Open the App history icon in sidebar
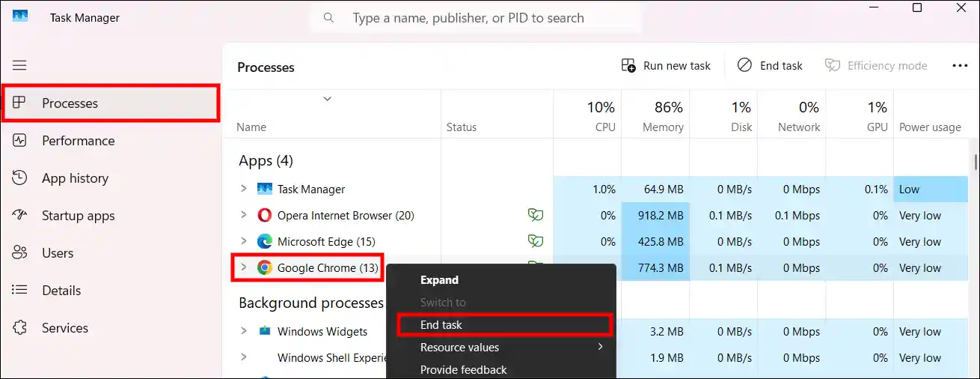The width and height of the screenshot is (980, 379). pos(20,178)
